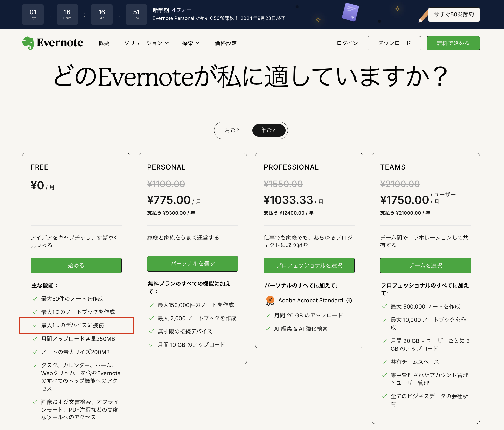Screen dimensions: 504x430
Task: Open the 探索 dropdown menu
Action: 190,43
